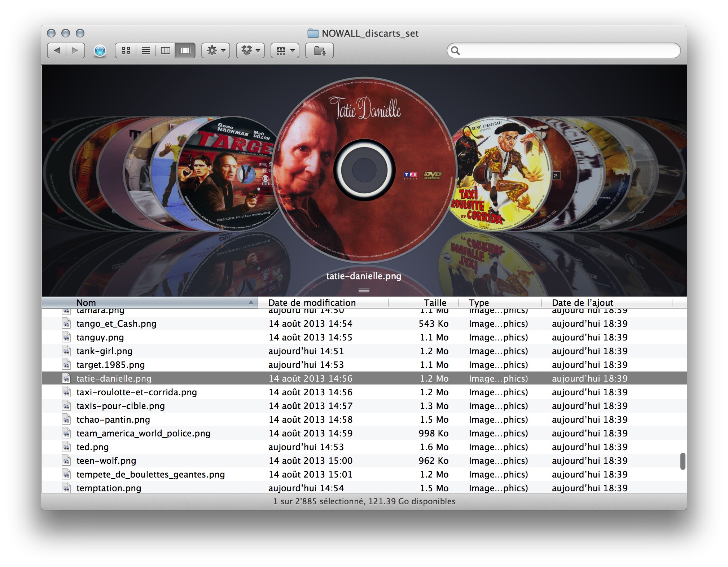728x567 pixels.
Task: Click the ted.png file icon
Action: click(x=66, y=447)
